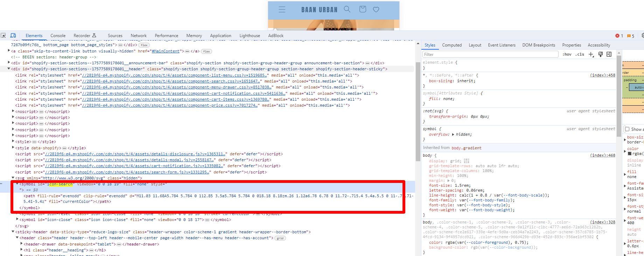Open the search-form.js script link
Image resolution: width=644 pixels, height=256 pixels.
pyautogui.click(x=127, y=172)
